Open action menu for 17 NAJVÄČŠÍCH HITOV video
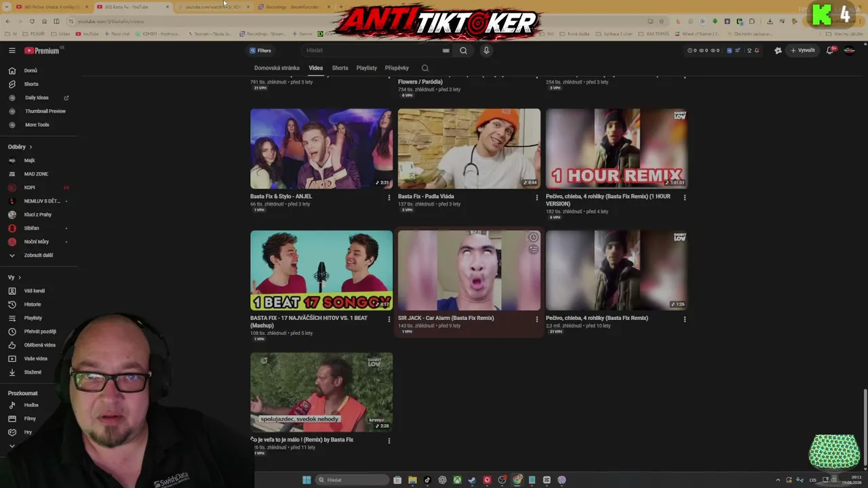This screenshot has height=488, width=868. pos(389,319)
